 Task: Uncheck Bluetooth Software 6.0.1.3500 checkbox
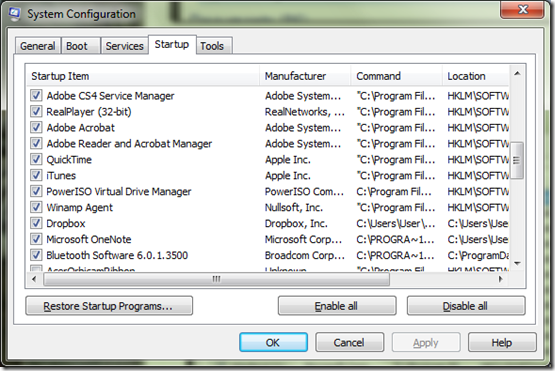[x=36, y=255]
